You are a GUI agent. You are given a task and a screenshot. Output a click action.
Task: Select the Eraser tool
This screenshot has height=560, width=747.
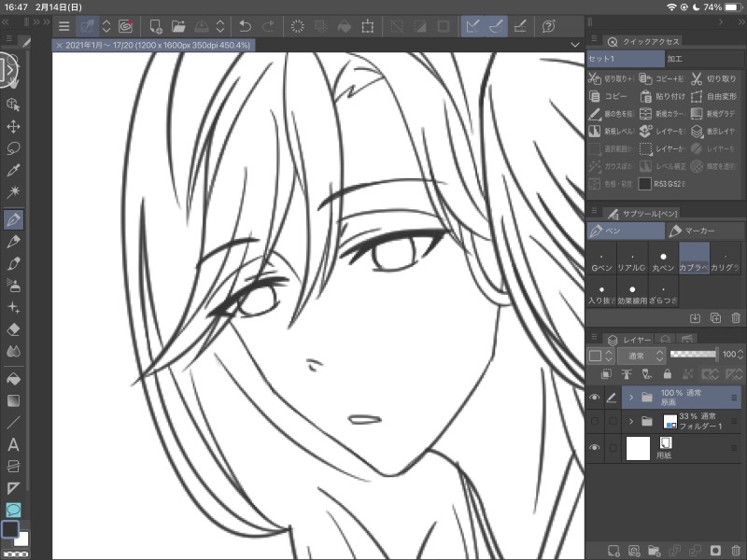tap(13, 329)
